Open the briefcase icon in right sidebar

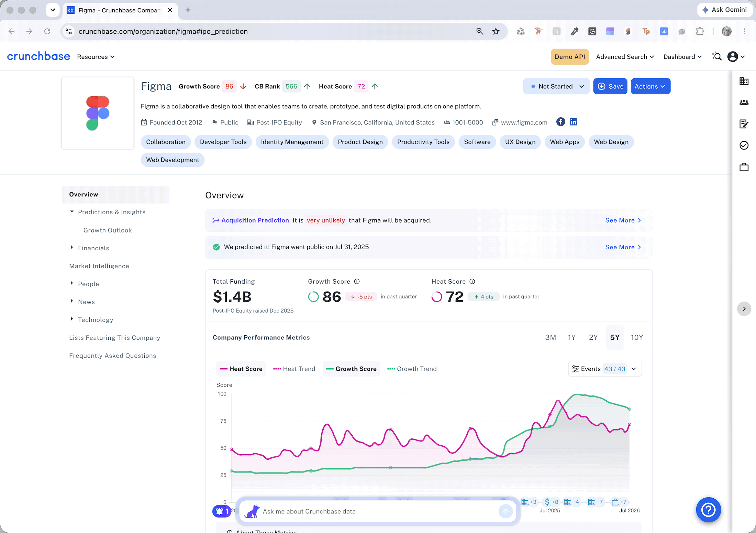pos(744,167)
